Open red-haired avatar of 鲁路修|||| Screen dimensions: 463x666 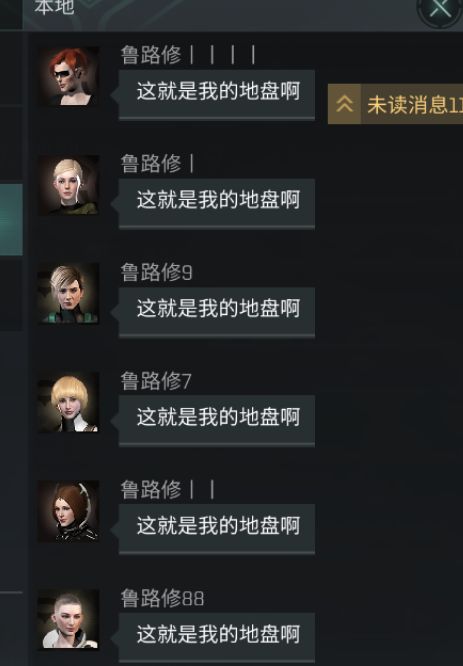click(68, 76)
